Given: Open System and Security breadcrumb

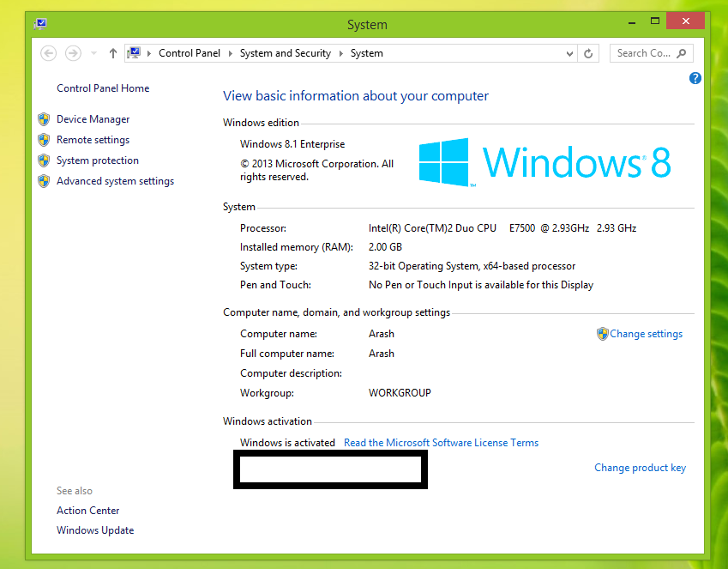Looking at the screenshot, I should (x=286, y=53).
